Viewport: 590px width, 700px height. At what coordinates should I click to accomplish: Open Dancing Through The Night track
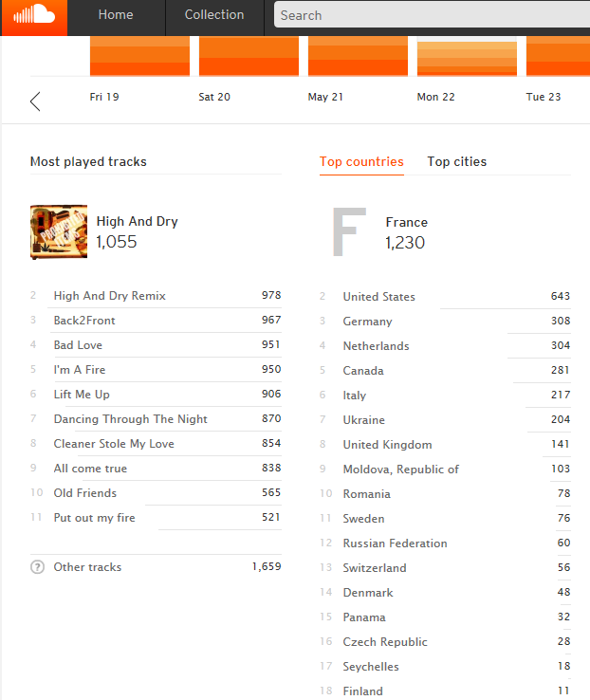point(131,419)
